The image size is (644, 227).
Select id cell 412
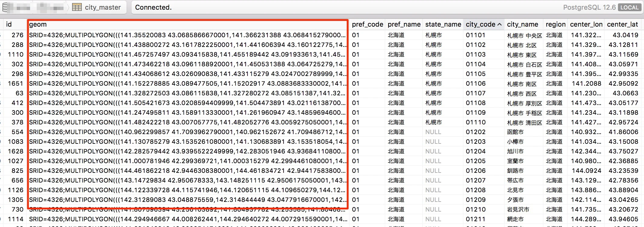pyautogui.click(x=17, y=103)
